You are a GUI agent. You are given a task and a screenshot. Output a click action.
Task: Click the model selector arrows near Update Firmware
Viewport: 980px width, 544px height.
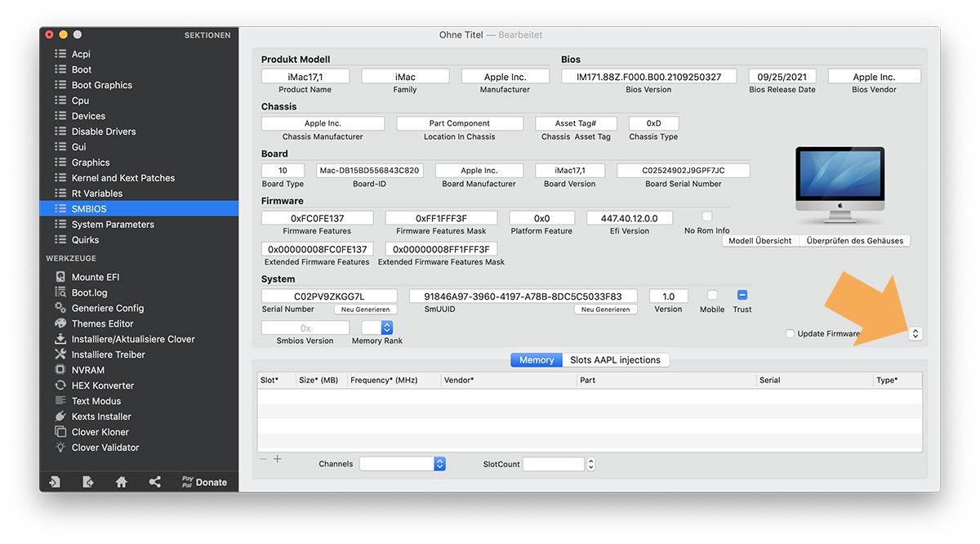pyautogui.click(x=915, y=333)
